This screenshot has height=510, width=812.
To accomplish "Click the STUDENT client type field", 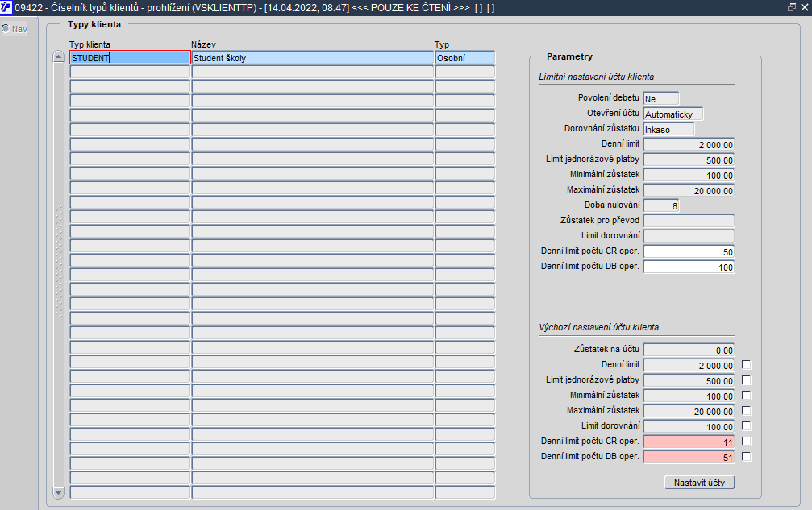I will point(130,57).
